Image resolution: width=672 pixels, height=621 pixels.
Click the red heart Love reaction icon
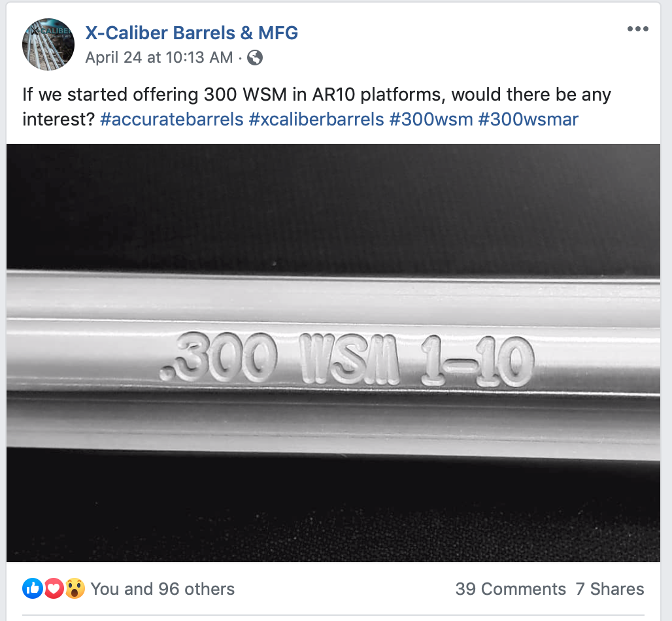[x=54, y=588]
